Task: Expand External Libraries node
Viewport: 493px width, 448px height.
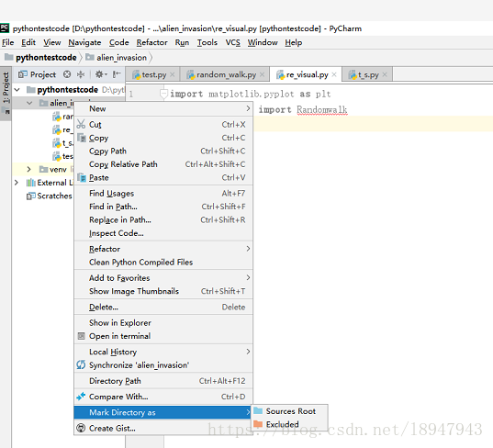Action: 17,183
